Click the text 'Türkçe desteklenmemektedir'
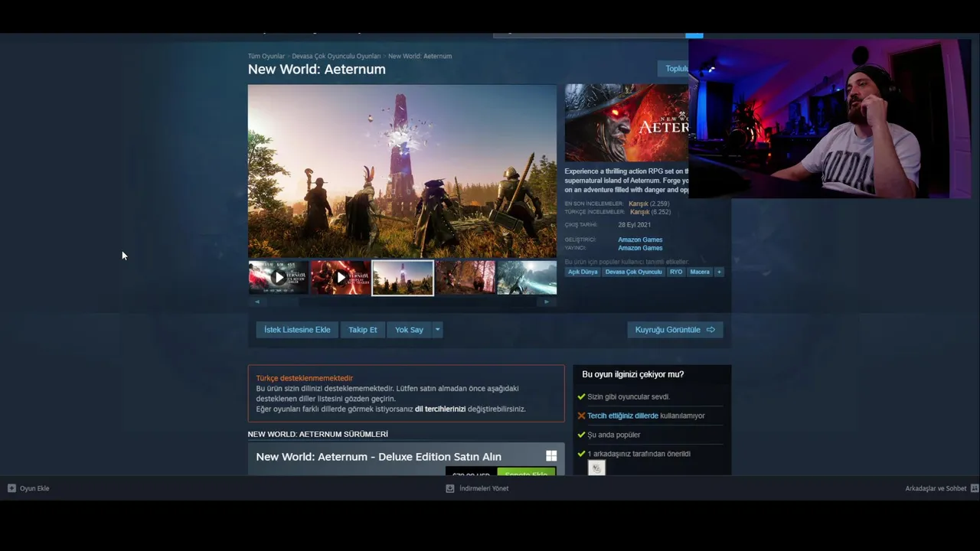 click(x=305, y=378)
